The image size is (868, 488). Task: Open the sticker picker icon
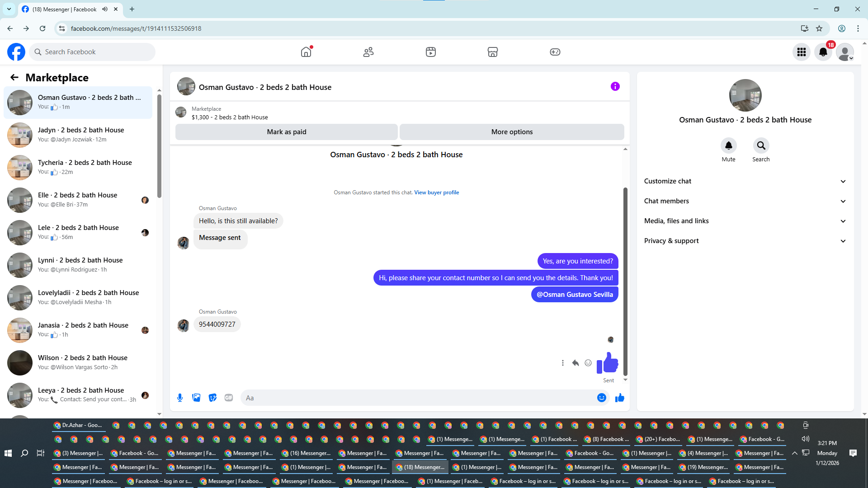[x=212, y=398]
